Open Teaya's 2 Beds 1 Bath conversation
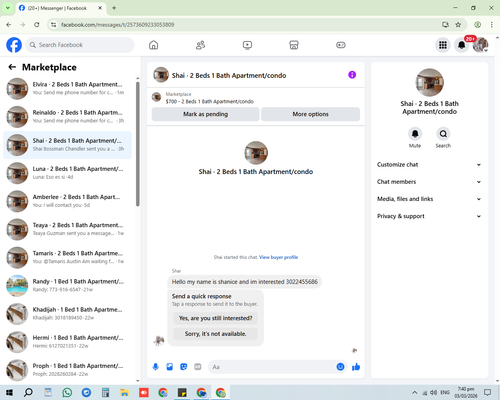500x400 pixels. pos(68,229)
